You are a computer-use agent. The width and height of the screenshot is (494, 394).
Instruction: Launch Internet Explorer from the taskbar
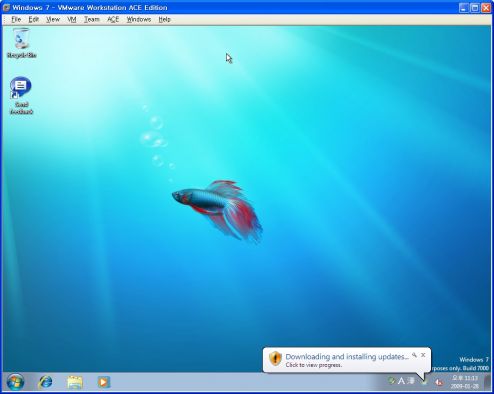click(x=46, y=382)
